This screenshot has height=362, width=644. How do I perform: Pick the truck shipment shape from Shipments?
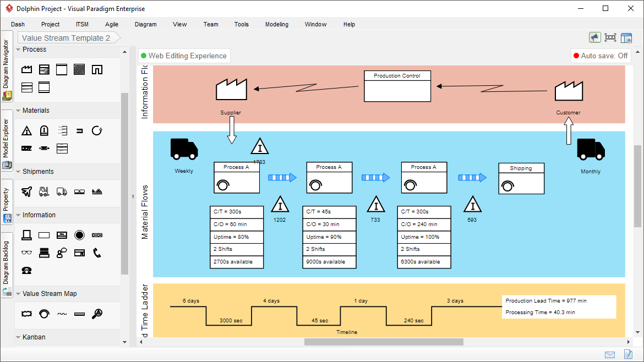[x=61, y=191]
